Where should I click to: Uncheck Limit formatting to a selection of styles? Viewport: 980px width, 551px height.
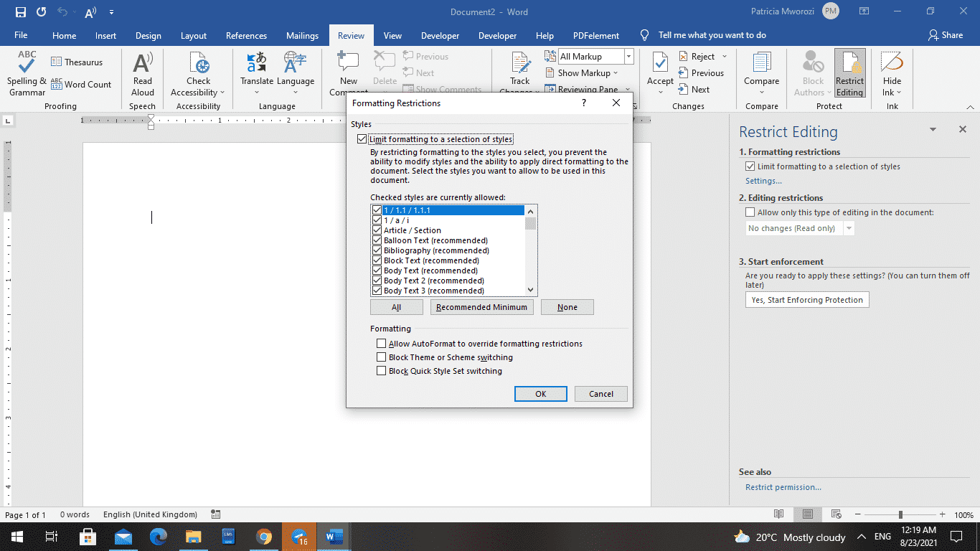pos(362,138)
